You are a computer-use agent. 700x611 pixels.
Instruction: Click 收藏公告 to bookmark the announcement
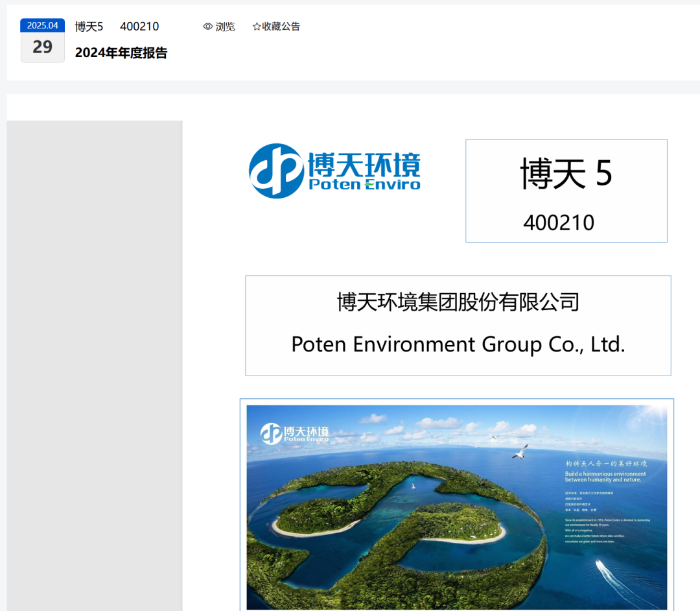click(281, 27)
